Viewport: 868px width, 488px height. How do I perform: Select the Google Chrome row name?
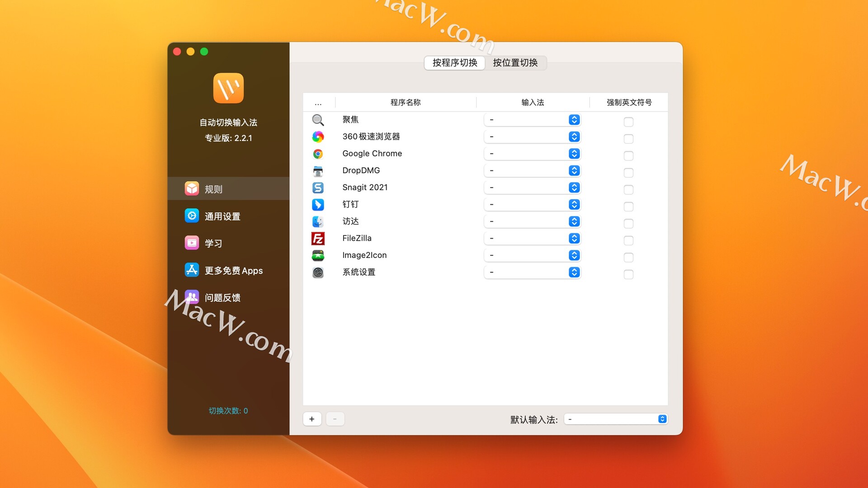pyautogui.click(x=372, y=154)
